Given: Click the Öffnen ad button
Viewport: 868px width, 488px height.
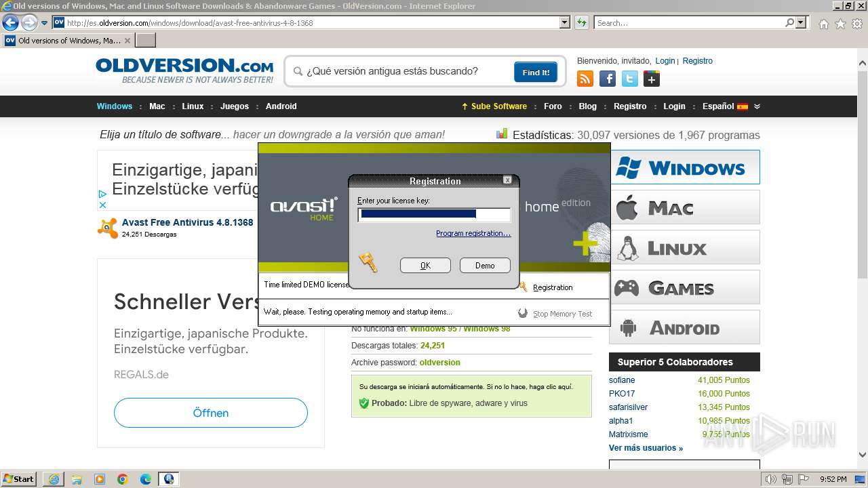Looking at the screenshot, I should tap(211, 413).
